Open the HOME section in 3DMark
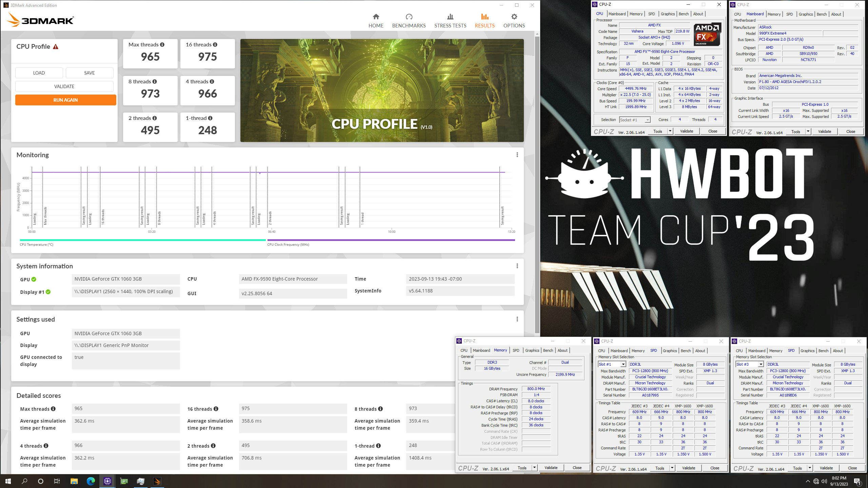This screenshot has height=488, width=868. (376, 21)
